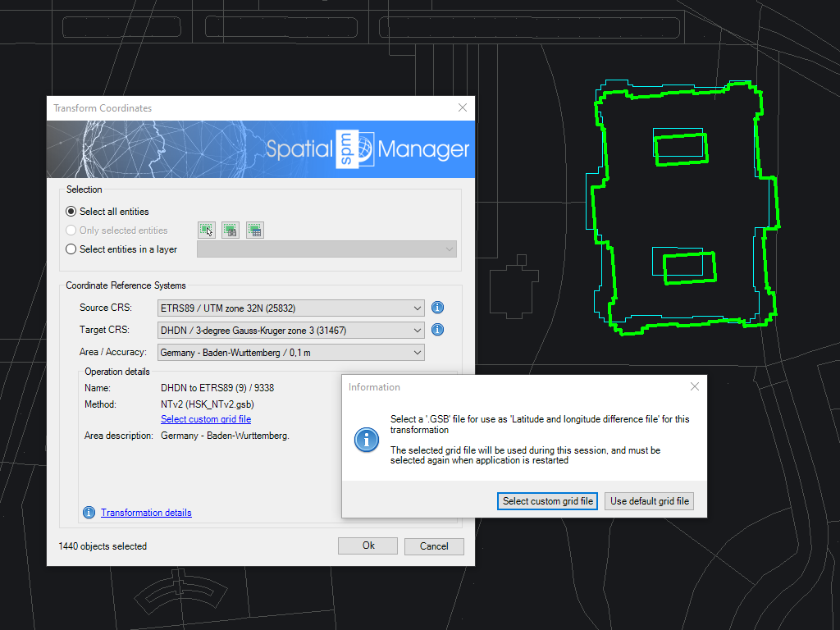Viewport: 840px width, 630px height.
Task: Click the Use default grid file button
Action: pyautogui.click(x=650, y=501)
